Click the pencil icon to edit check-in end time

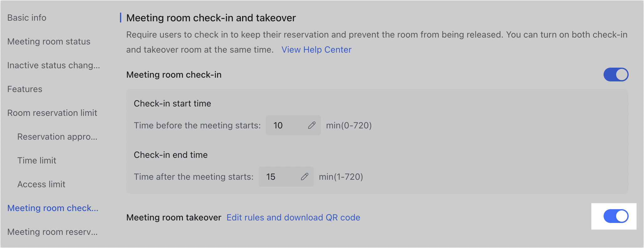(x=304, y=177)
